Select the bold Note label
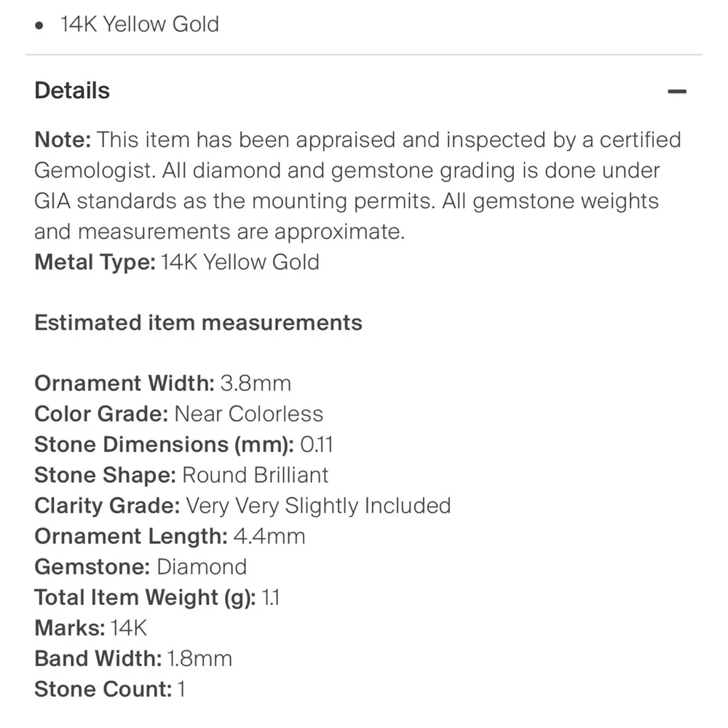728x728 pixels. (63, 140)
